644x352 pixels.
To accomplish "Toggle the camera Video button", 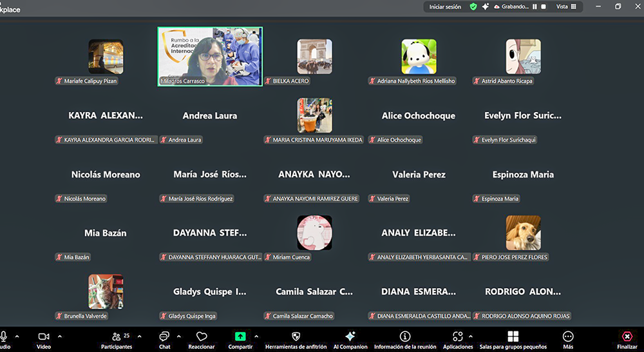I will (x=44, y=337).
